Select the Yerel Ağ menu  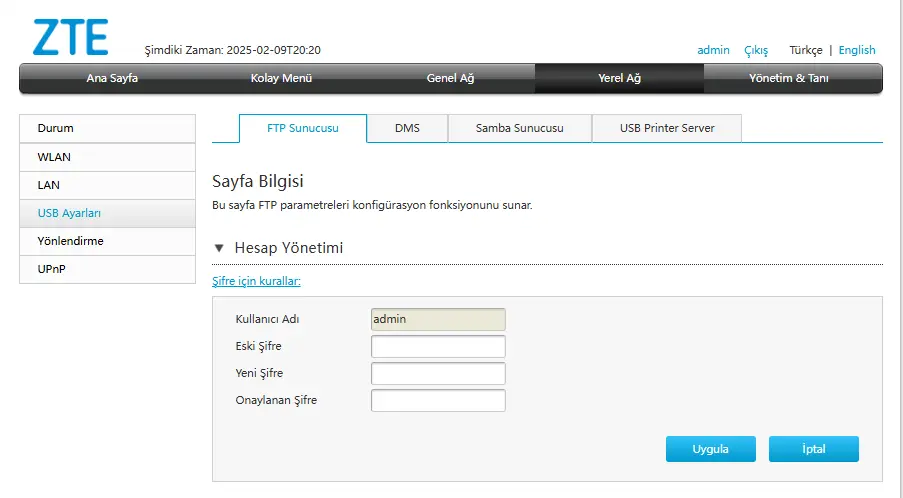pyautogui.click(x=619, y=78)
